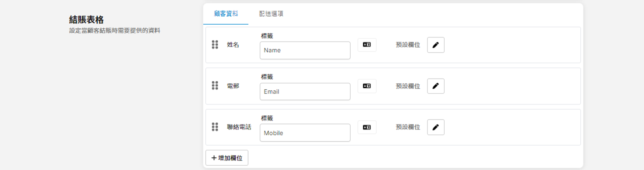Screen dimensions: 644x170
Task: Click the pencil icon for 電郵 row
Action: tap(436, 86)
